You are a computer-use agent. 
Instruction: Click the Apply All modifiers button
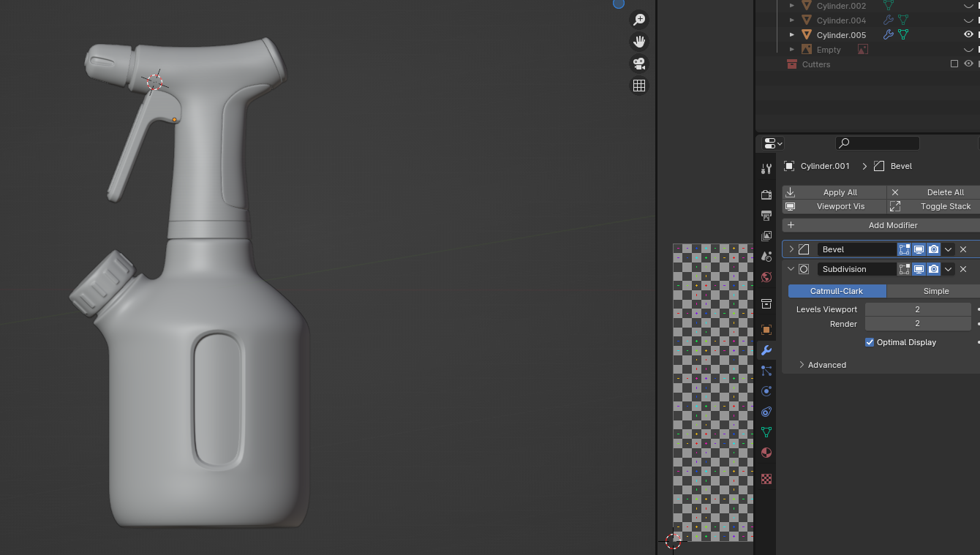pyautogui.click(x=834, y=192)
